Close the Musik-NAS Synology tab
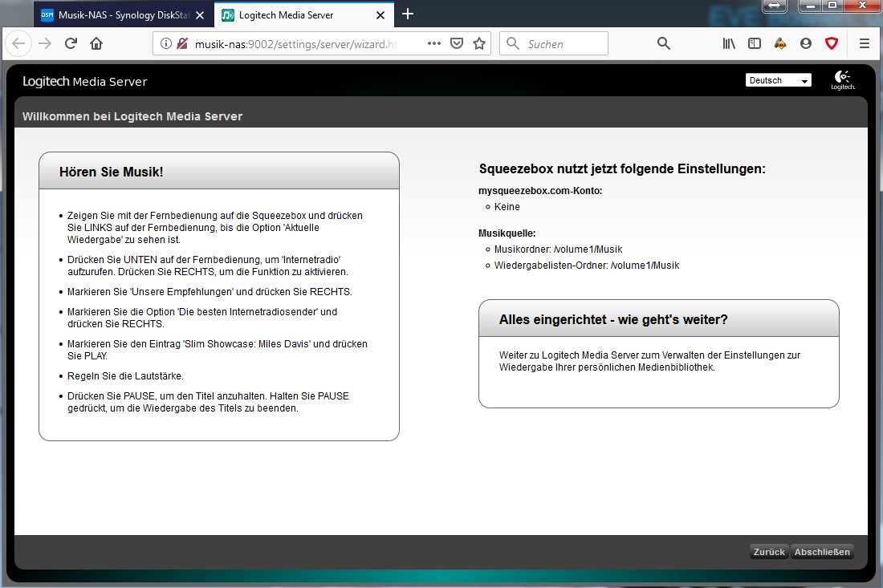The width and height of the screenshot is (883, 588). coord(200,15)
